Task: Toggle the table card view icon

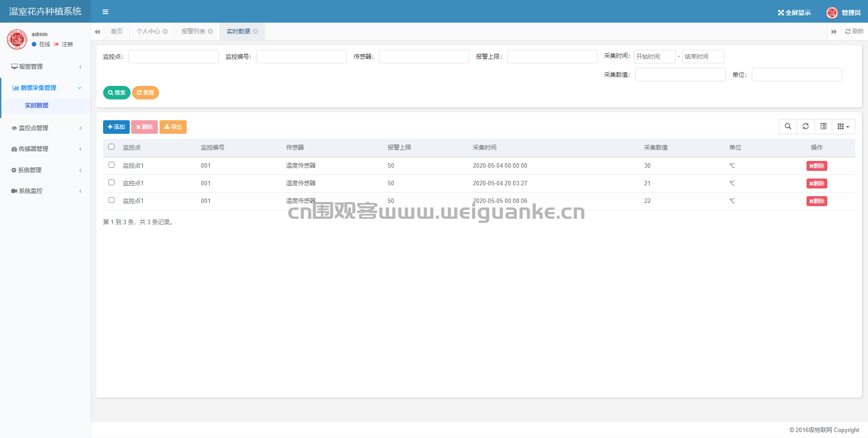Action: point(823,127)
